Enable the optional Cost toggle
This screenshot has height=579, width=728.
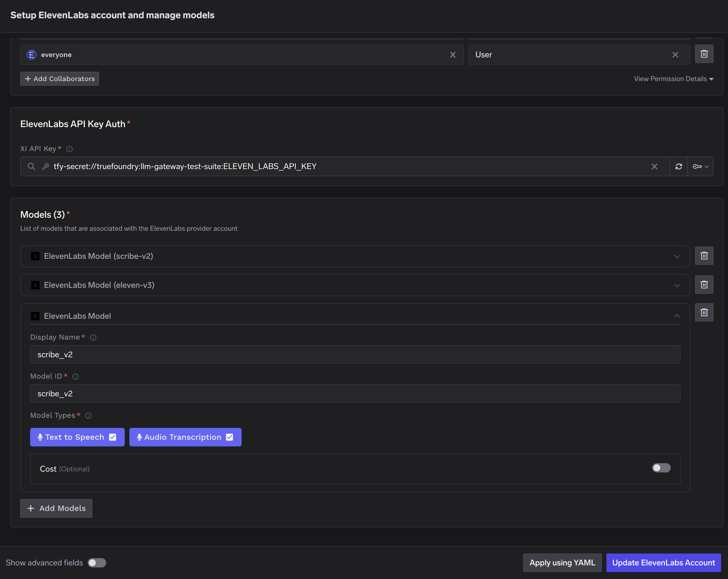point(661,468)
